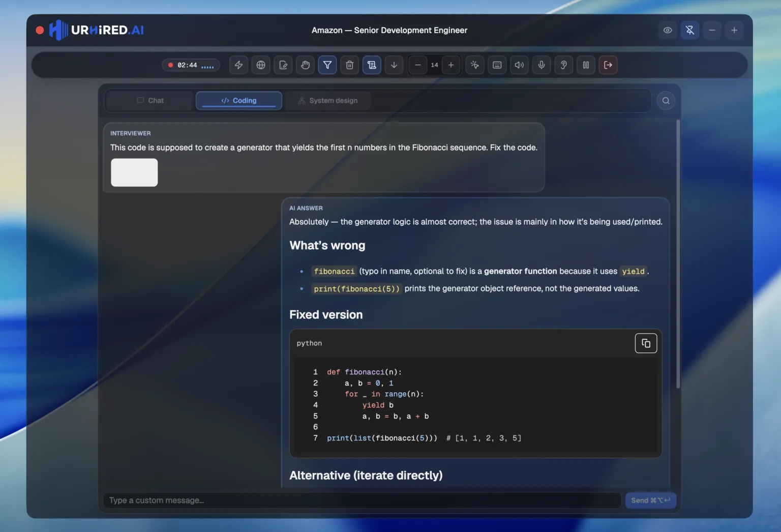Viewport: 781px width, 532px height.
Task: Decrease font size with minus button
Action: click(418, 65)
